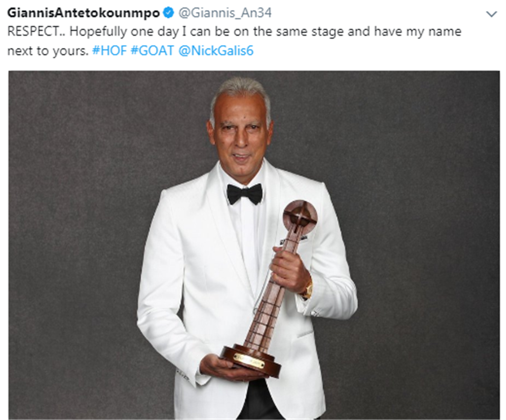Open the tweet options chevron menu
The height and width of the screenshot is (420, 506).
(491, 14)
